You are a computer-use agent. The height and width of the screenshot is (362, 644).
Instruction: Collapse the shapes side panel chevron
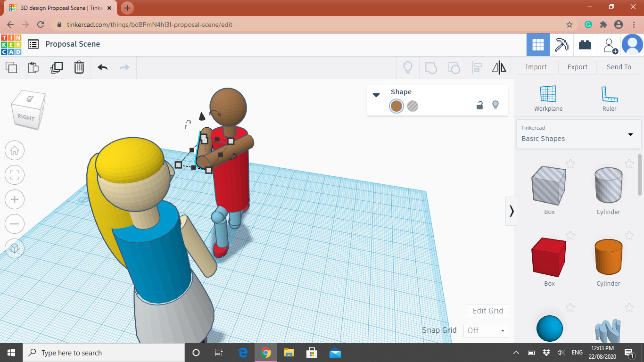click(x=512, y=211)
